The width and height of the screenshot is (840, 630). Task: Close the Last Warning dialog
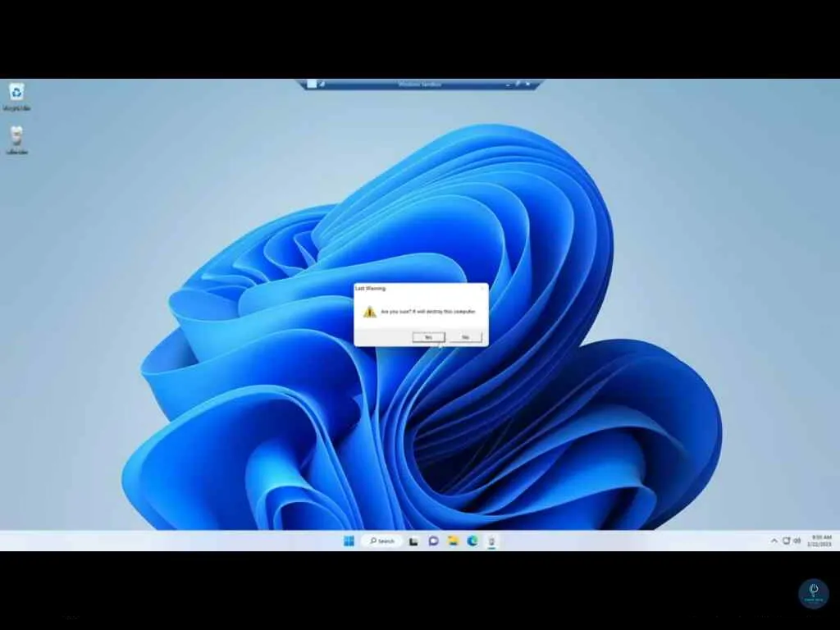(x=482, y=288)
